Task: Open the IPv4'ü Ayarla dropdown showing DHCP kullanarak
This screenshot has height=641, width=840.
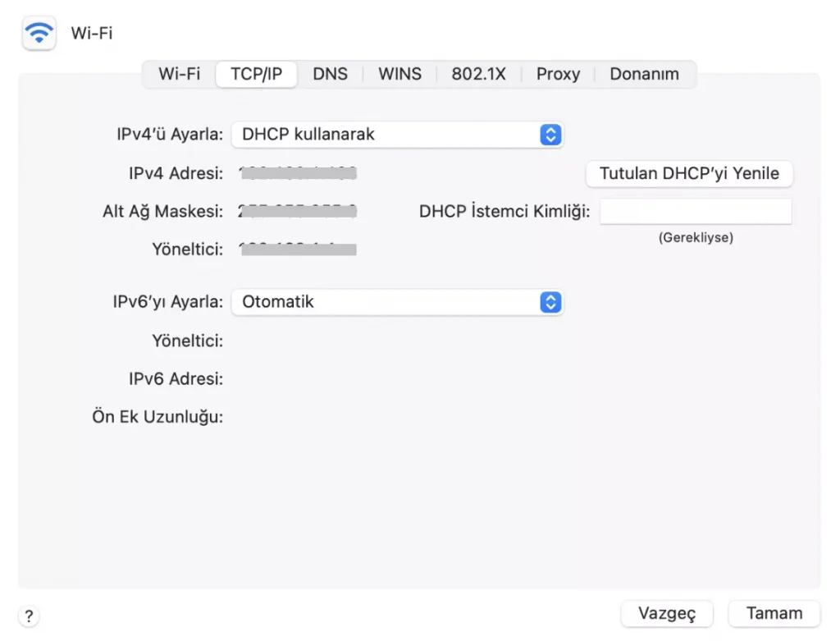Action: 397,135
